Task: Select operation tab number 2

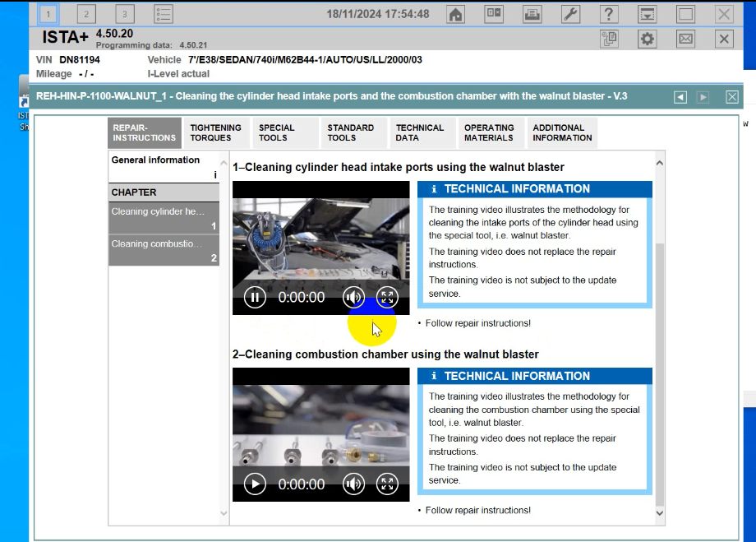Action: pos(86,14)
